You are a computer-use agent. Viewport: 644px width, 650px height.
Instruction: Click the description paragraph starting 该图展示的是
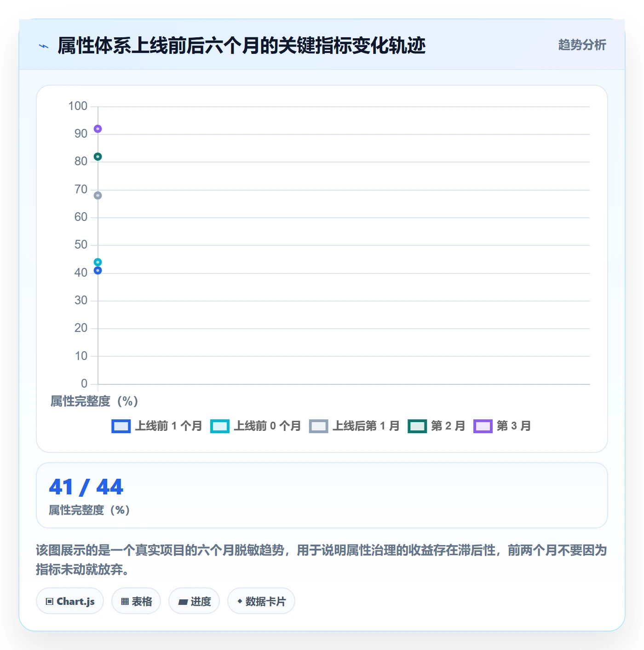tap(322, 560)
